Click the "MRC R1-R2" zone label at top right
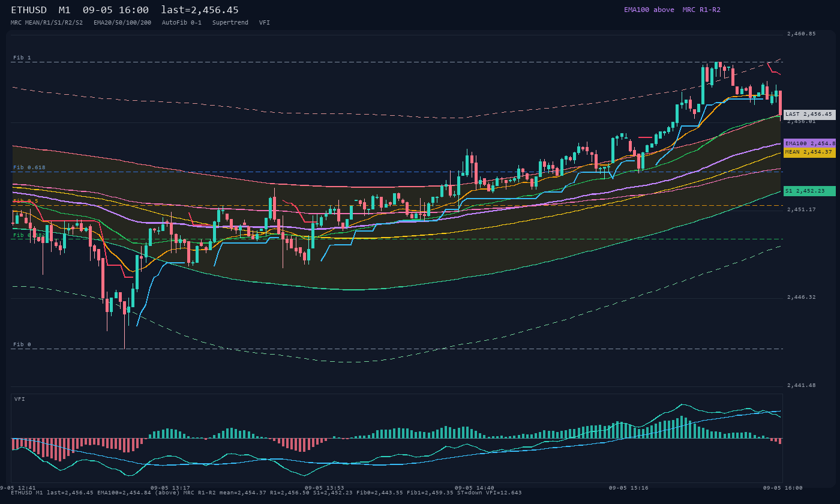Image resolution: width=840 pixels, height=504 pixels. 701,10
